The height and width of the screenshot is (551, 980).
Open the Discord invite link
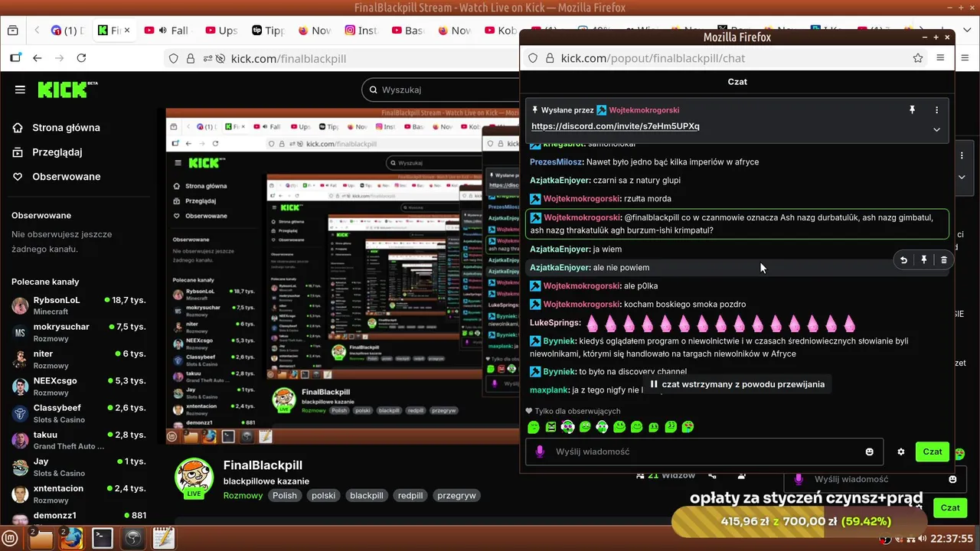click(615, 126)
